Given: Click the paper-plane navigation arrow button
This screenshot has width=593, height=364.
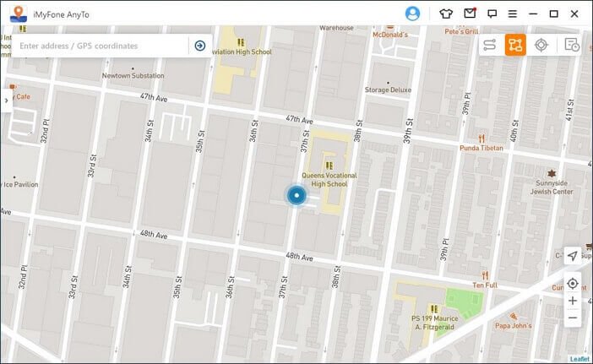Looking at the screenshot, I should (x=572, y=256).
